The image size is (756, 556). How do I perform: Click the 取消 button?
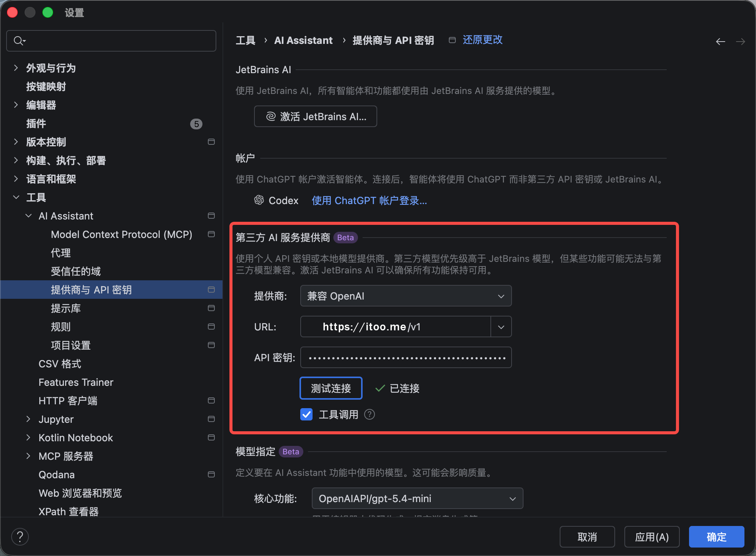(587, 537)
